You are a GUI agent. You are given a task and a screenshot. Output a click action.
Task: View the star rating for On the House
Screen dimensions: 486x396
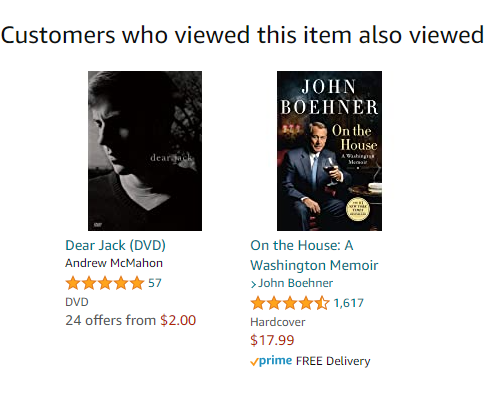[290, 303]
